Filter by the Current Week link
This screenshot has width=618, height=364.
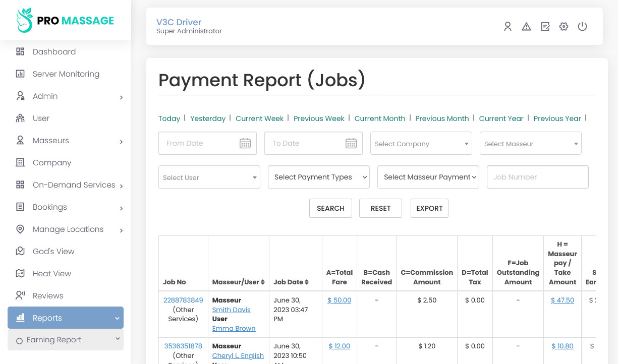pyautogui.click(x=260, y=118)
